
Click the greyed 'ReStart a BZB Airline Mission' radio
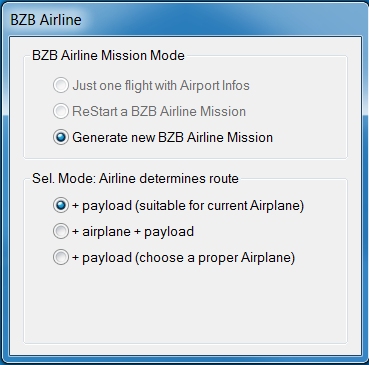pos(61,111)
